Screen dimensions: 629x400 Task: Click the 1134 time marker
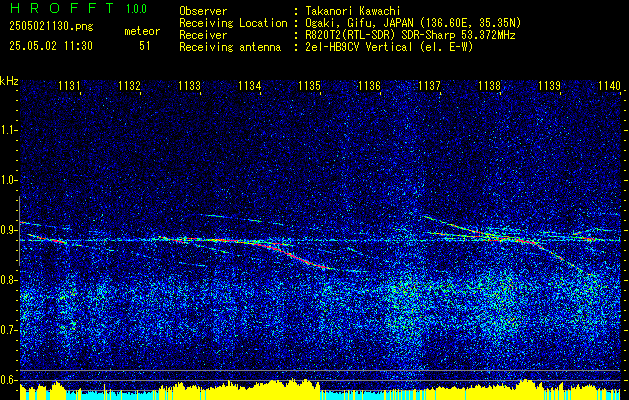coord(250,85)
